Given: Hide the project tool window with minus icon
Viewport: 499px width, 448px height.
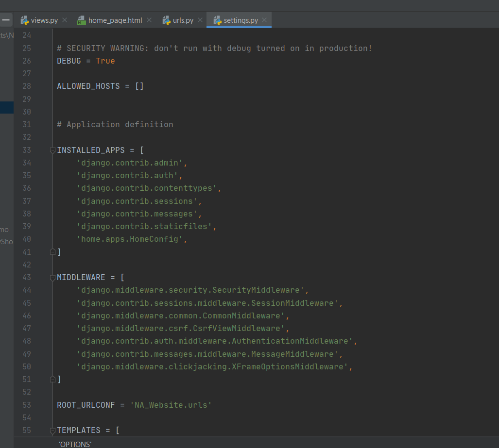Looking at the screenshot, I should click(6, 20).
